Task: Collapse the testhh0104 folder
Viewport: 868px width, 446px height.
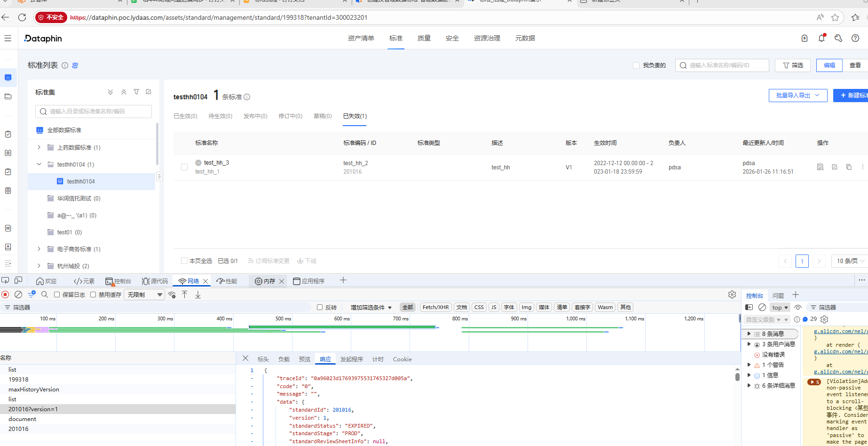Action: click(x=39, y=164)
